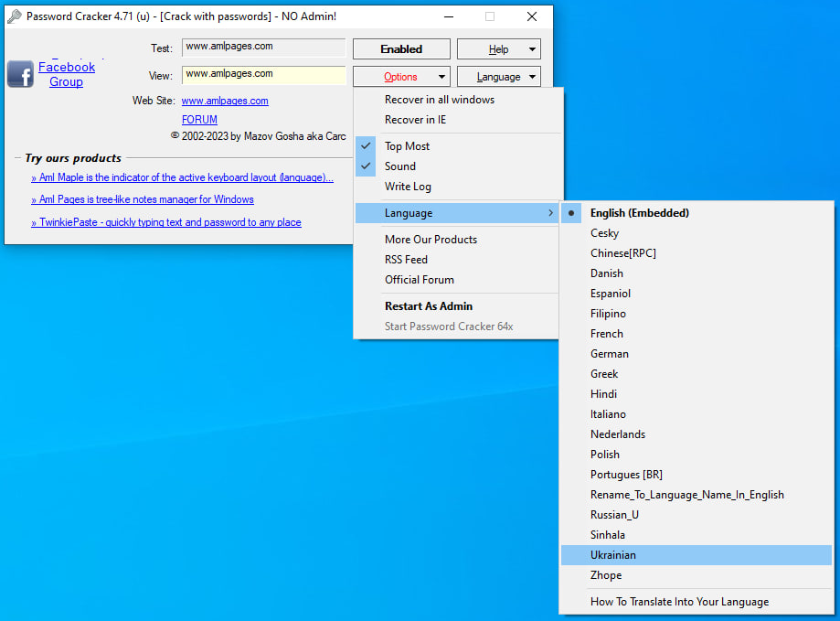
Task: Select Italiano language
Action: [x=696, y=414]
